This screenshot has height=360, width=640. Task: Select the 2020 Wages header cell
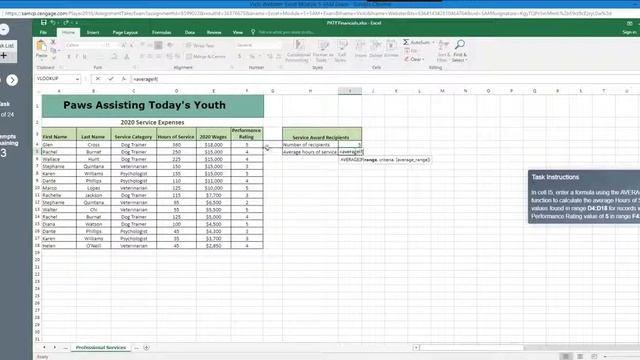tap(213, 134)
